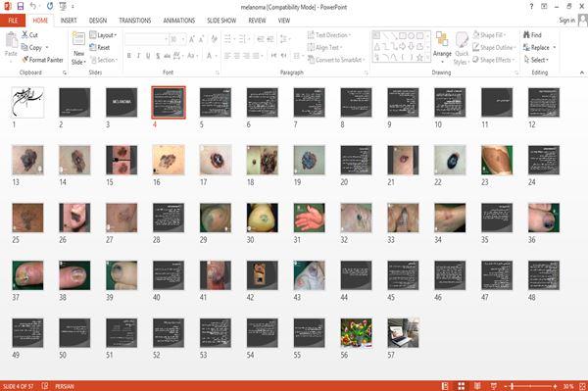Click the PERSIAN language indicator in status bar
Image resolution: width=588 pixels, height=391 pixels.
click(65, 386)
